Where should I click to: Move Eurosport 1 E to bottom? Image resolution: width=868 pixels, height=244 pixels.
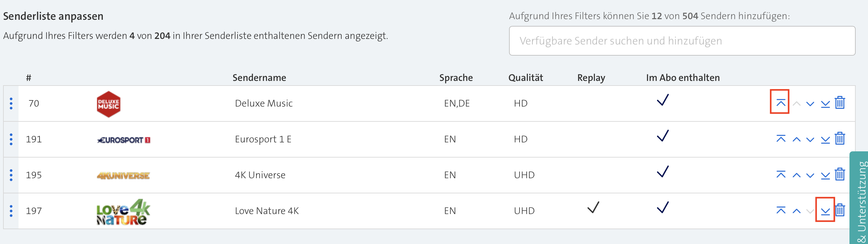click(x=825, y=139)
